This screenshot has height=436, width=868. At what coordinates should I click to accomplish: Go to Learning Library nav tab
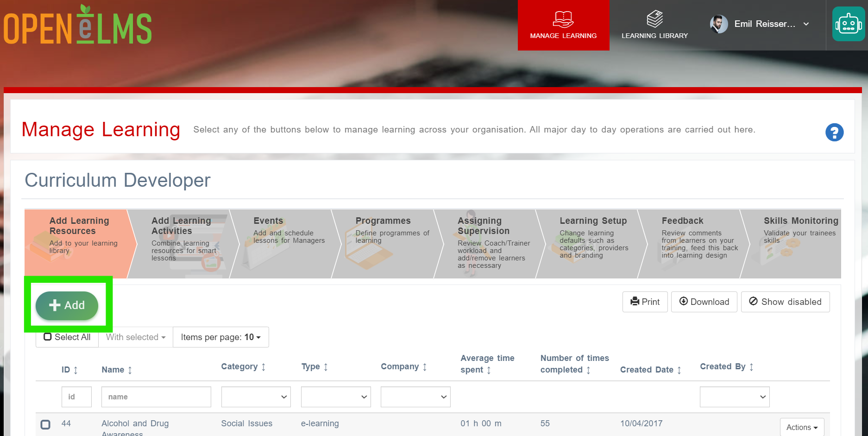(654, 25)
